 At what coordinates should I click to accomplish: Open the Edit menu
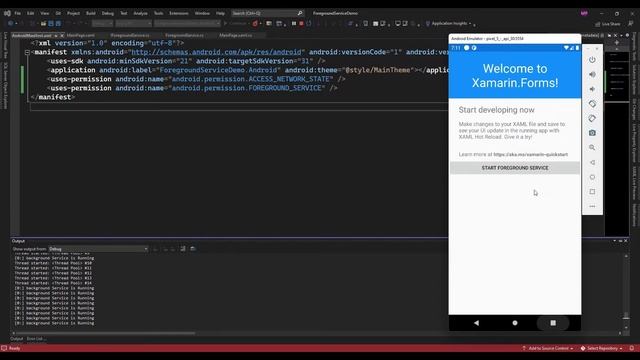[x=31, y=13]
